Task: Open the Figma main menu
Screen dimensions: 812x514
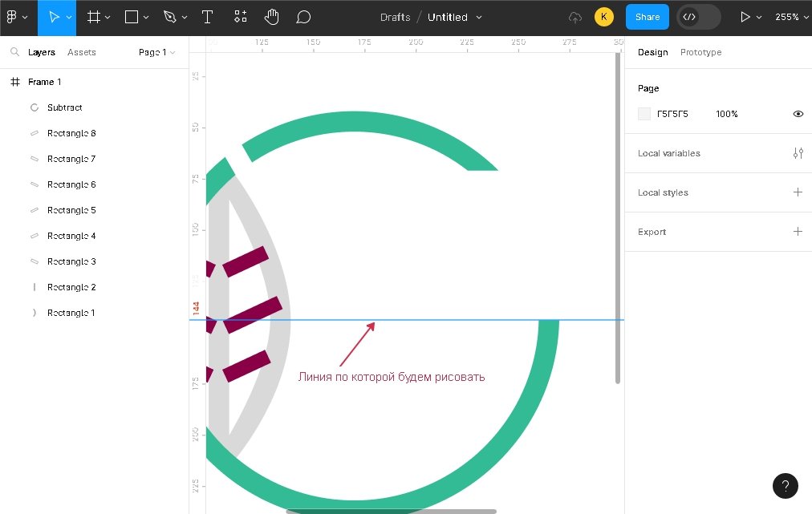Action: 16,17
